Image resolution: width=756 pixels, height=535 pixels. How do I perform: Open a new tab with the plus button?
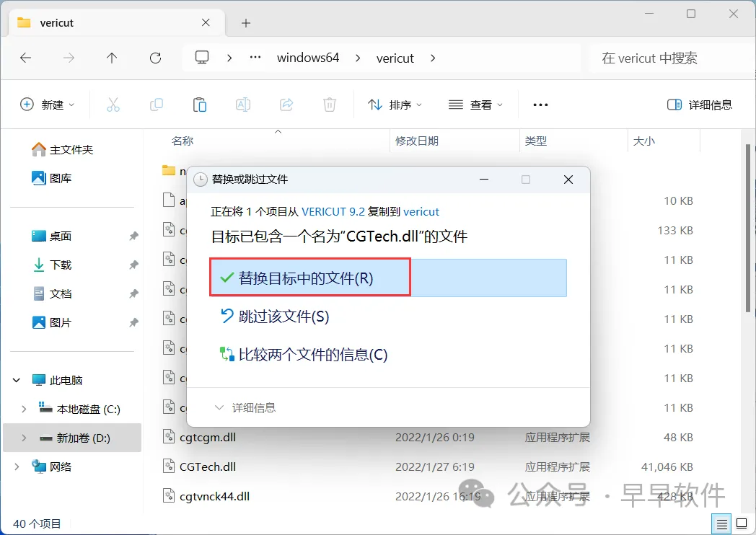pyautogui.click(x=246, y=23)
